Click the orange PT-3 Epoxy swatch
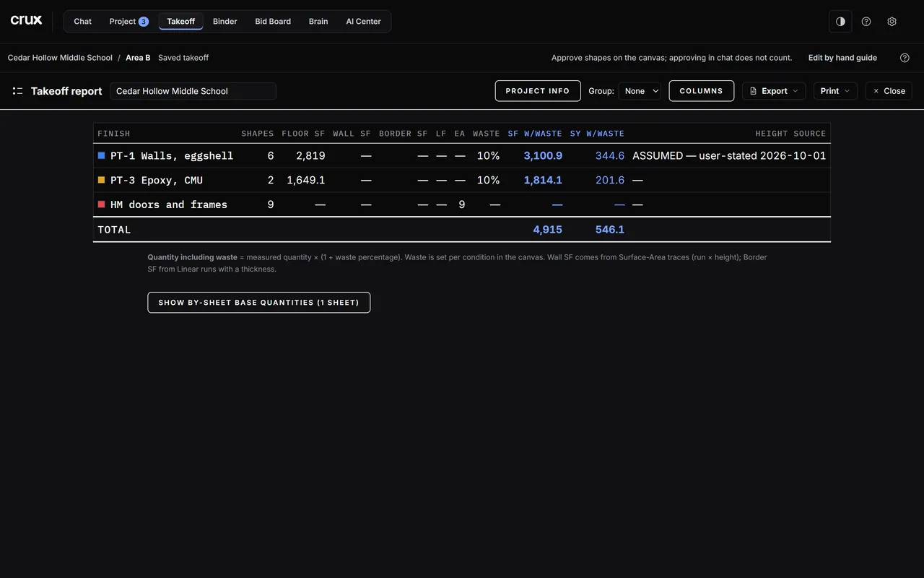 point(102,180)
